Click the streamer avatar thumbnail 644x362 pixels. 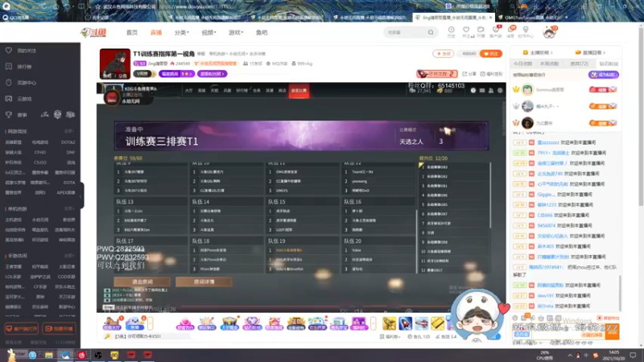pos(115,64)
